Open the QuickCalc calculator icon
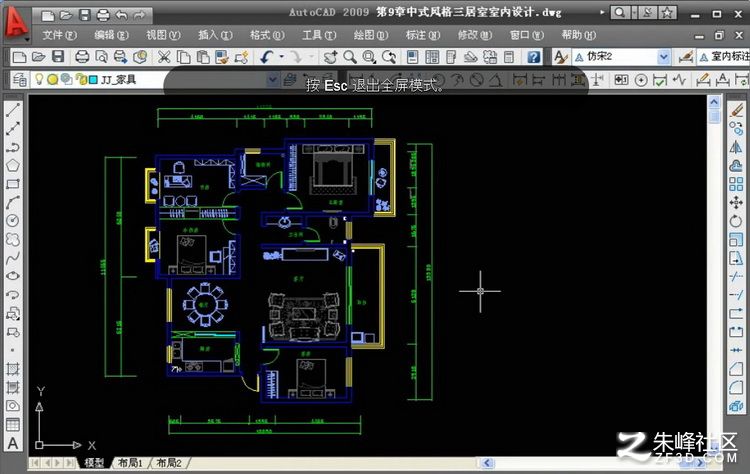Screen dimensions: 750x474 pyautogui.click(x=509, y=57)
